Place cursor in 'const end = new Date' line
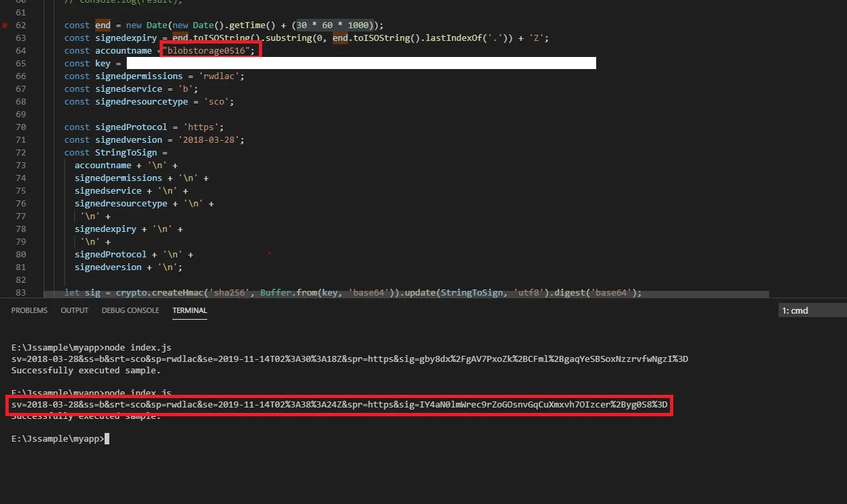The width and height of the screenshot is (847, 504). [x=224, y=25]
